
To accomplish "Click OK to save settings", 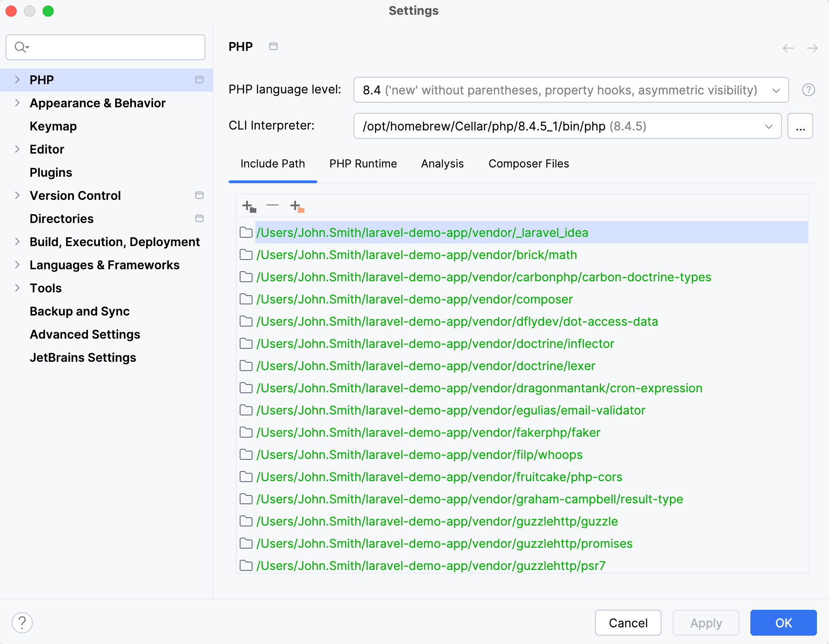I will [783, 623].
